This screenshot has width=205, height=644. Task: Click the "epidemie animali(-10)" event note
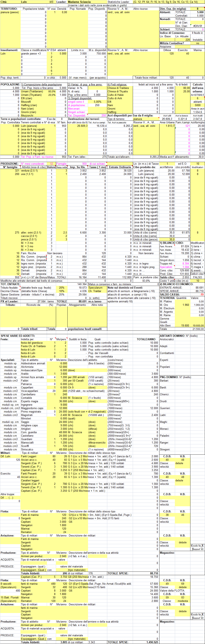click(x=120, y=302)
